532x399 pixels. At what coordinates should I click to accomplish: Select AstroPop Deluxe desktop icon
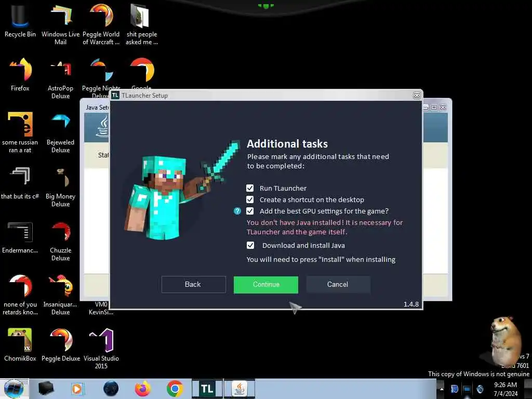click(x=60, y=79)
